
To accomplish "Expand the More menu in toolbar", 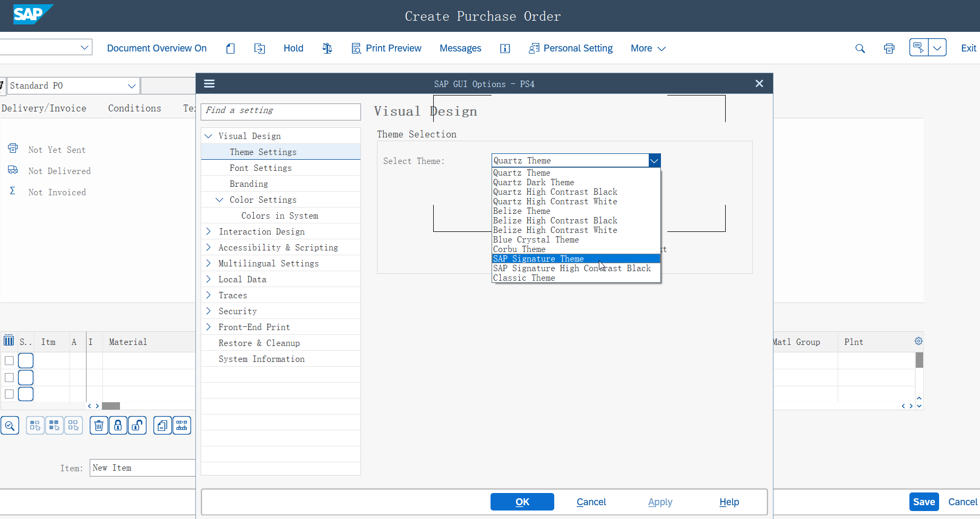I will coord(648,48).
